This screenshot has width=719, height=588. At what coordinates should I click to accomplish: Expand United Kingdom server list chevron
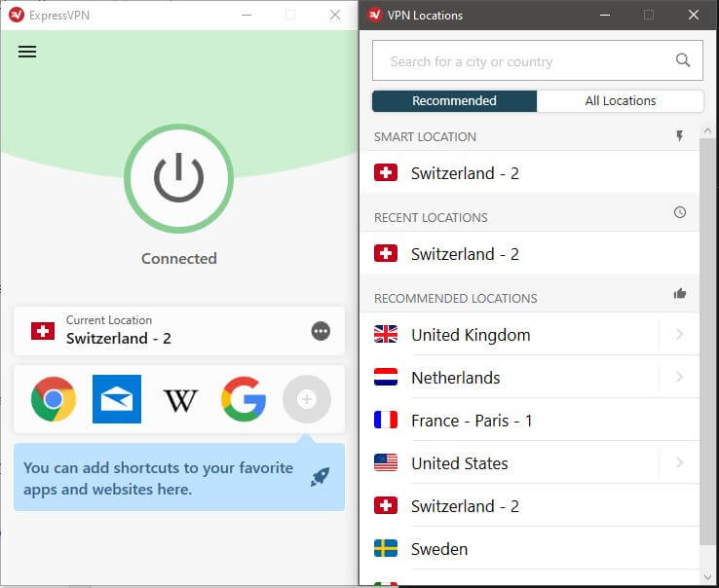680,334
